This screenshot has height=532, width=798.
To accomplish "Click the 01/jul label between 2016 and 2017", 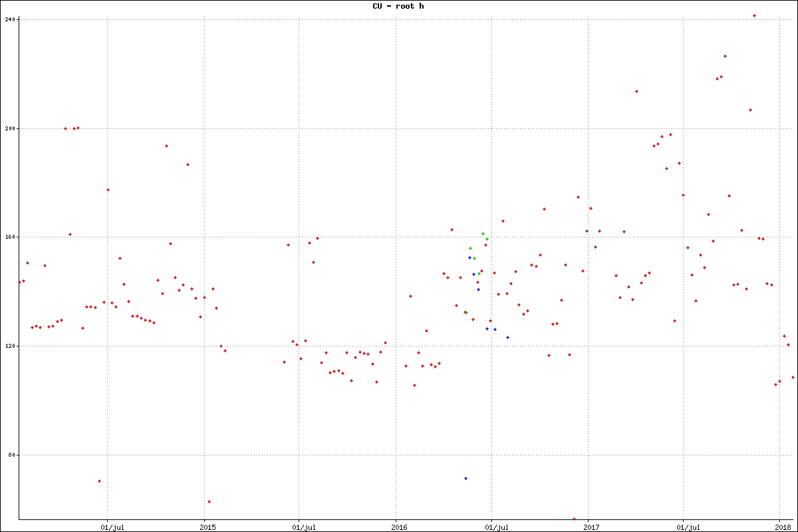I will pos(495,527).
